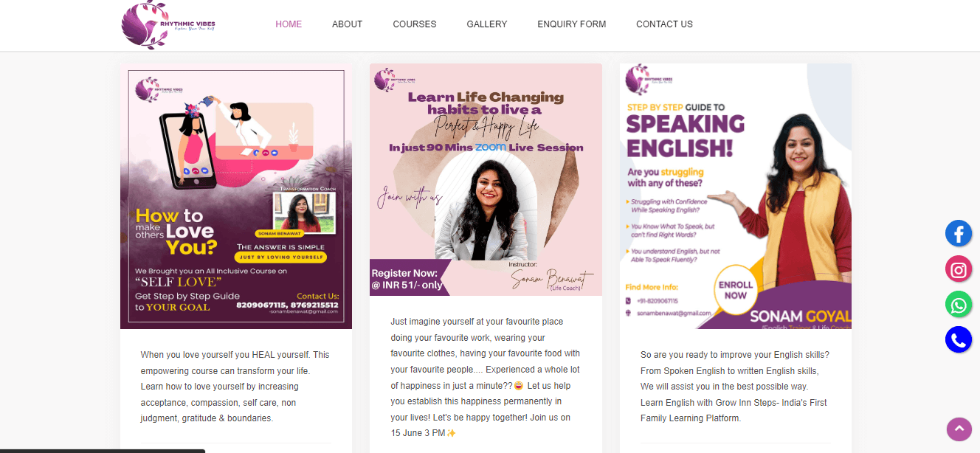Open the Perfect & Happy Life session poster
This screenshot has width=980, height=453.
[486, 179]
